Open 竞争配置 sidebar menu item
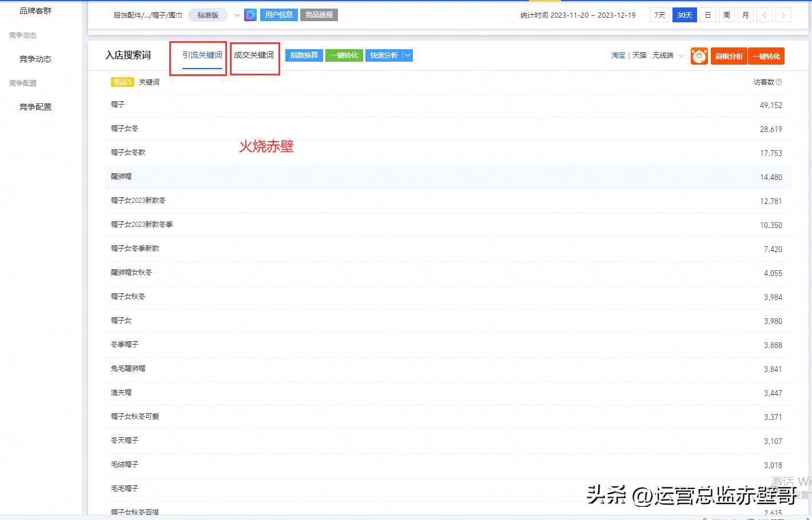Viewport: 812px width, 520px height. coord(35,107)
